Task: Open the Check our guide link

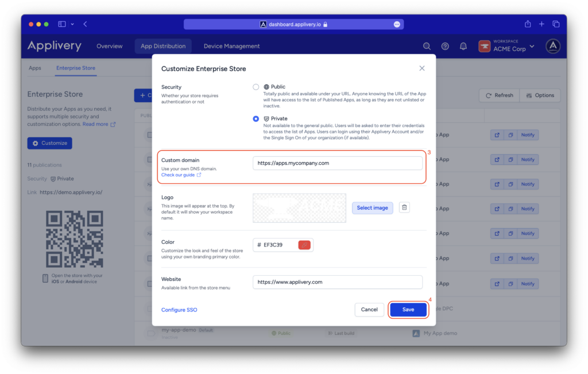Action: (181, 175)
